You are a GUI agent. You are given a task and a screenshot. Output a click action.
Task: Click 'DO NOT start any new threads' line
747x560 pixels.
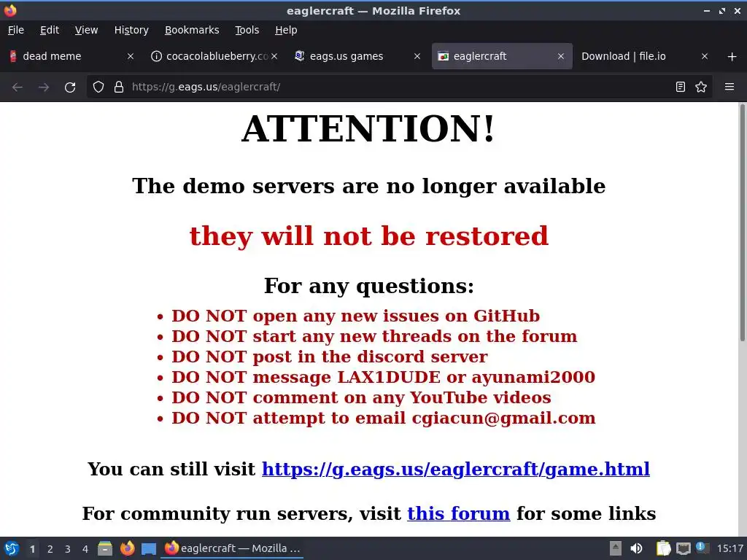click(374, 336)
